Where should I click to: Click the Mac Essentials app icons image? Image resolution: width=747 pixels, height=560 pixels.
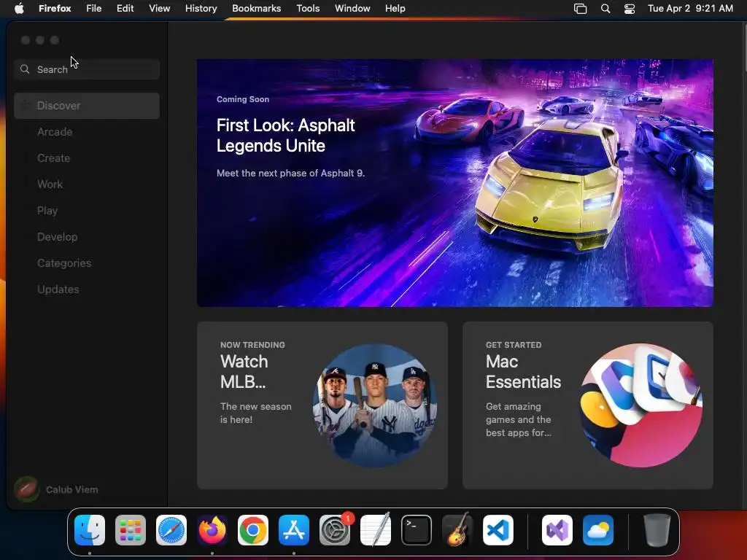point(640,405)
